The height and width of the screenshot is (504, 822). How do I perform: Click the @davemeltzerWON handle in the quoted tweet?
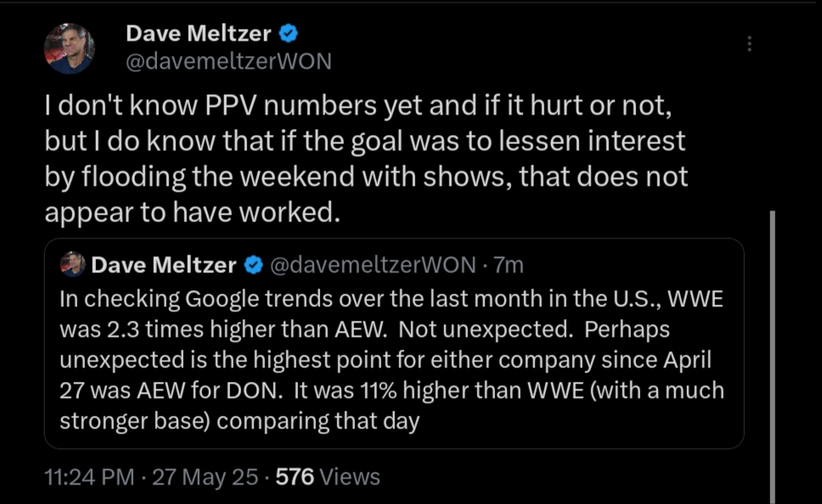coord(372,266)
